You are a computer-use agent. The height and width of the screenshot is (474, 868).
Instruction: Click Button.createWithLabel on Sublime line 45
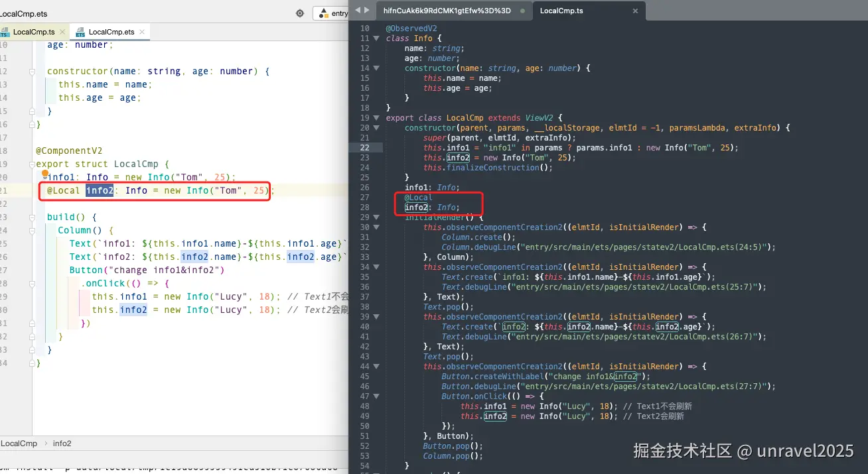click(x=493, y=377)
